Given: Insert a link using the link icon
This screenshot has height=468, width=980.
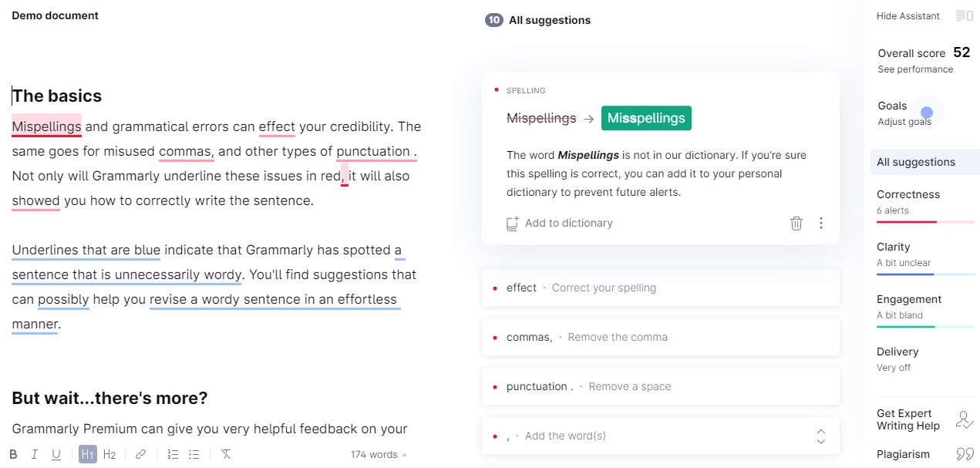Looking at the screenshot, I should [x=140, y=454].
